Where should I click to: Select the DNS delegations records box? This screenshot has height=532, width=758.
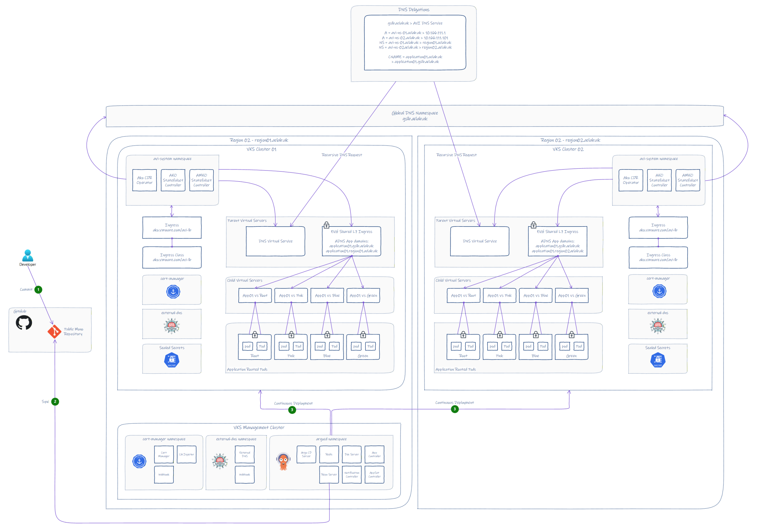point(415,42)
